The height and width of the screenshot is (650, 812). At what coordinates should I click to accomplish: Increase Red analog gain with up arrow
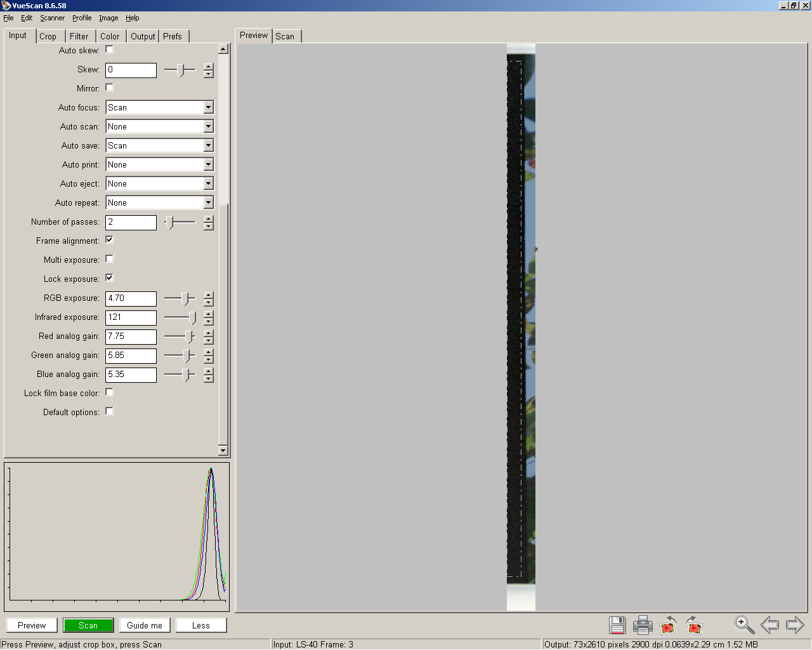tap(209, 333)
